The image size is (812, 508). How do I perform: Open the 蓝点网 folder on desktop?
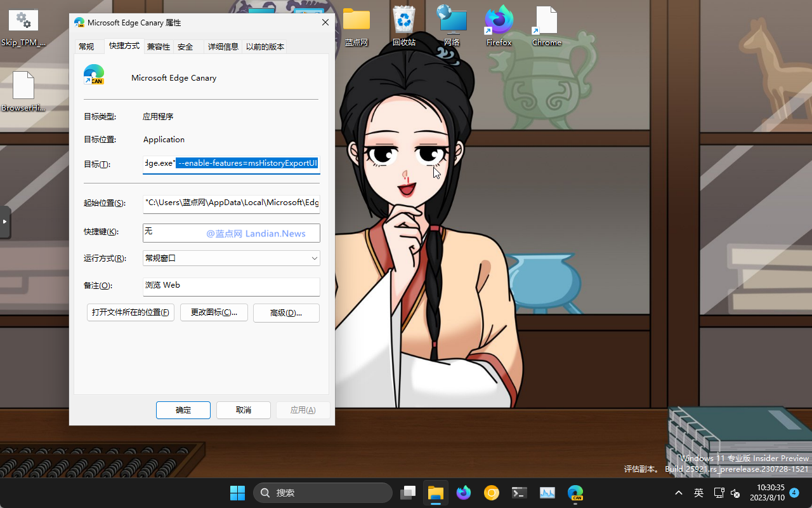point(357,28)
